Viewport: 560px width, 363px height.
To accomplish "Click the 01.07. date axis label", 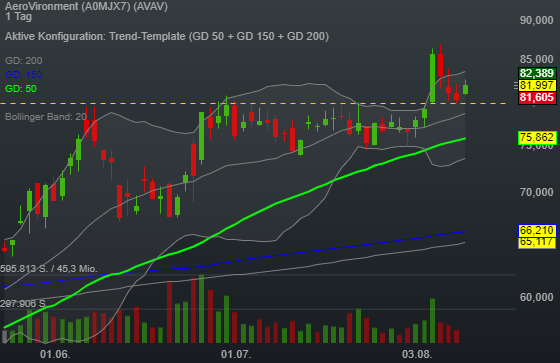I will [x=236, y=354].
